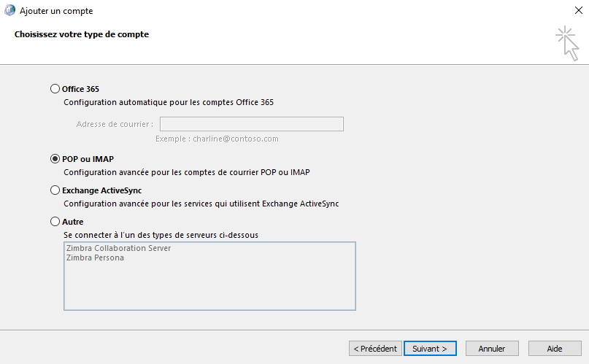Click the 'Exemple : charline@contoso.com' hint text
This screenshot has height=364, width=589.
(217, 139)
